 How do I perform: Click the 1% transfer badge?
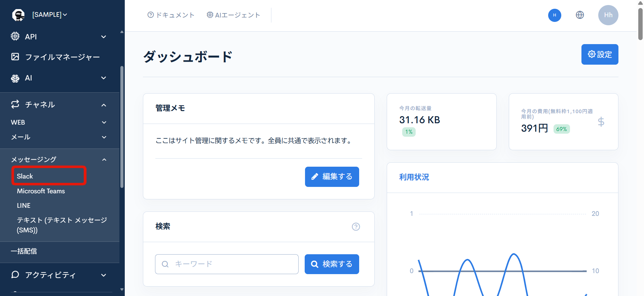click(x=409, y=132)
